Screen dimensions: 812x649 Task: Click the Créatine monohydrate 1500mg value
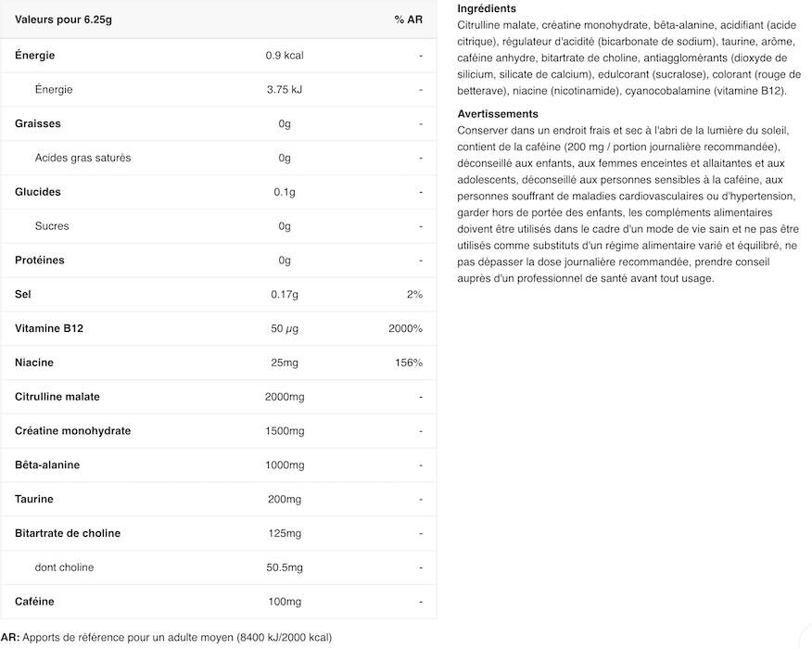(285, 431)
